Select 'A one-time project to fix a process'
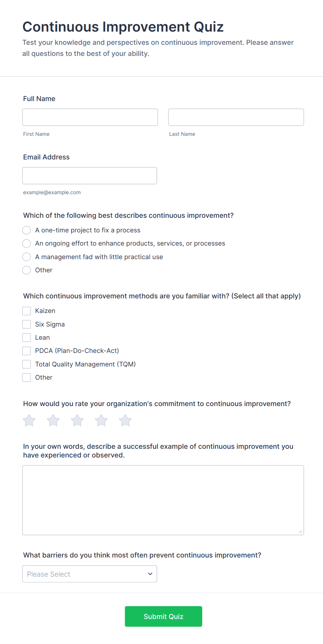This screenshot has width=323, height=644. click(x=26, y=230)
